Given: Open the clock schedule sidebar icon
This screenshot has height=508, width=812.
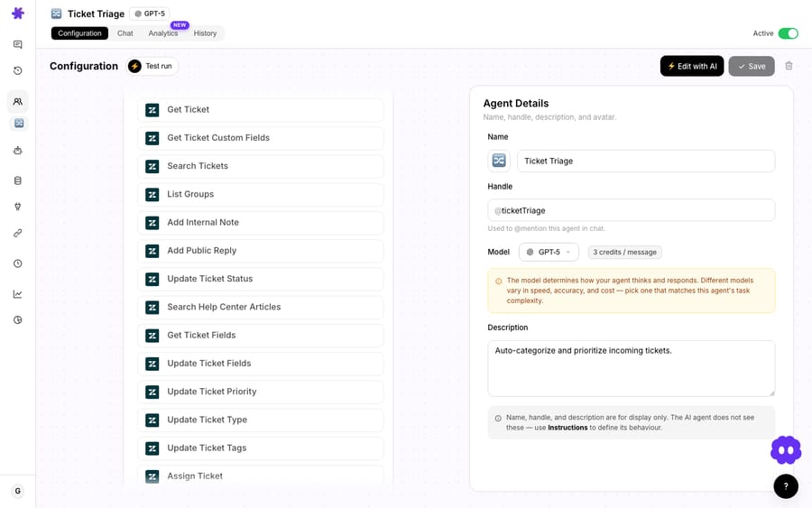Looking at the screenshot, I should point(18,263).
